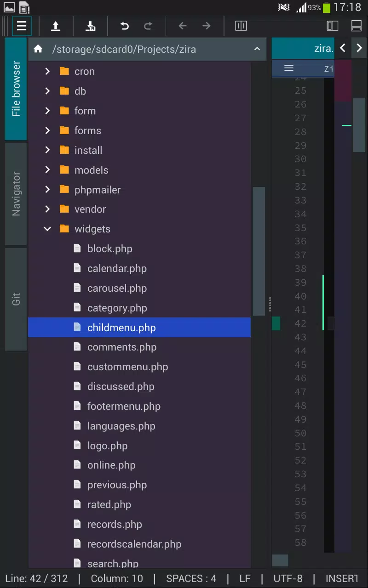Expand the phpmailer folder
Viewport: 368px width, 588px height.
pos(47,190)
